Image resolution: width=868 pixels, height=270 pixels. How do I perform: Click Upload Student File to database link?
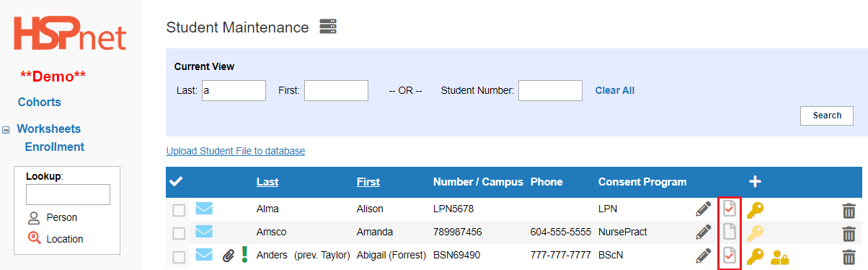236,151
